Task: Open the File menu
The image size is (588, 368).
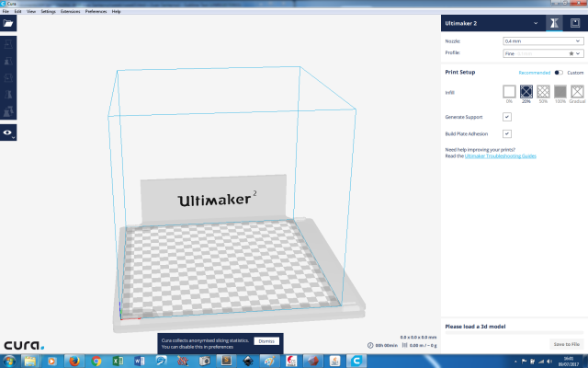Action: click(x=6, y=11)
